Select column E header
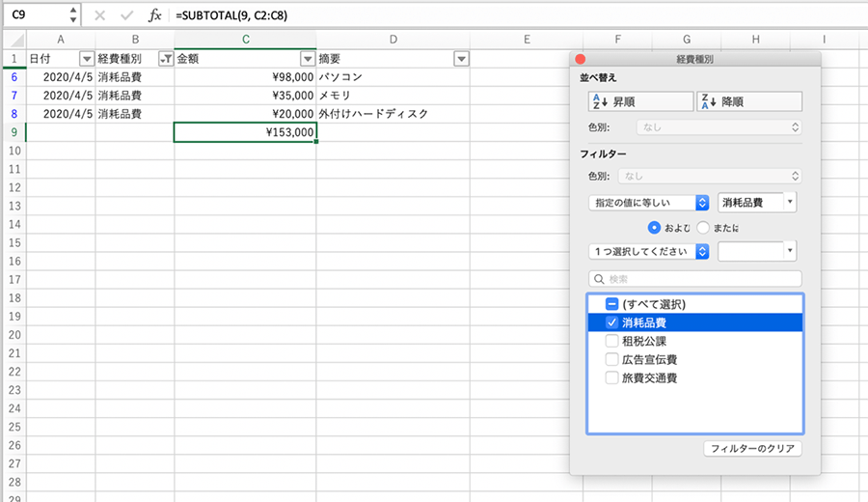This screenshot has width=868, height=502. [x=527, y=40]
